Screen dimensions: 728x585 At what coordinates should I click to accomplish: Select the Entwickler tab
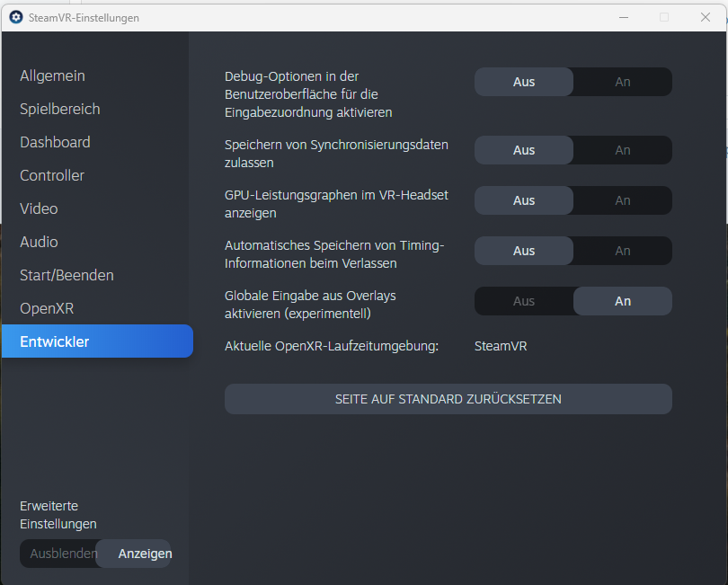[55, 342]
